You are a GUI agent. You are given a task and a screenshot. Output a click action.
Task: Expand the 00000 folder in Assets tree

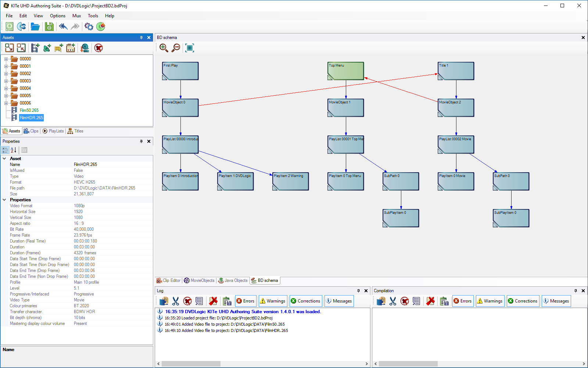pyautogui.click(x=6, y=59)
